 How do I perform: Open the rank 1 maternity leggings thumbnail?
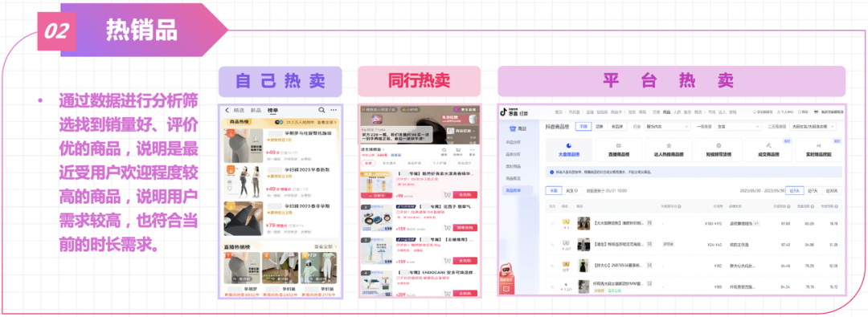pos(243,145)
